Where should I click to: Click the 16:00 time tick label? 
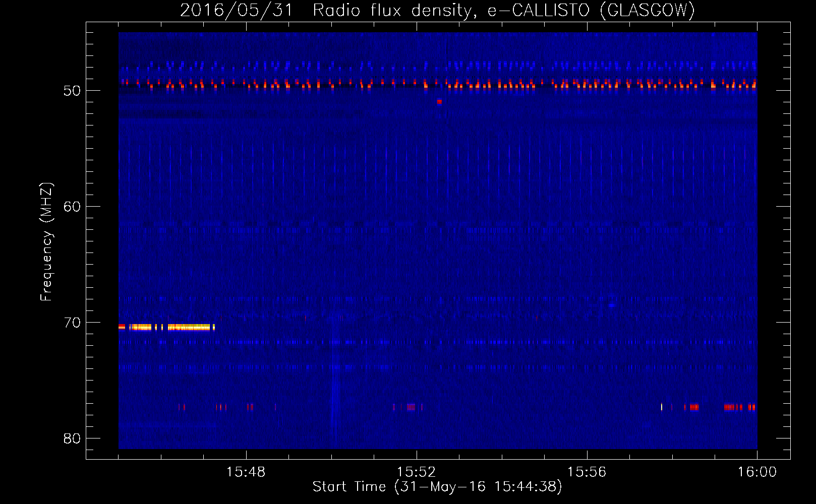coord(757,472)
